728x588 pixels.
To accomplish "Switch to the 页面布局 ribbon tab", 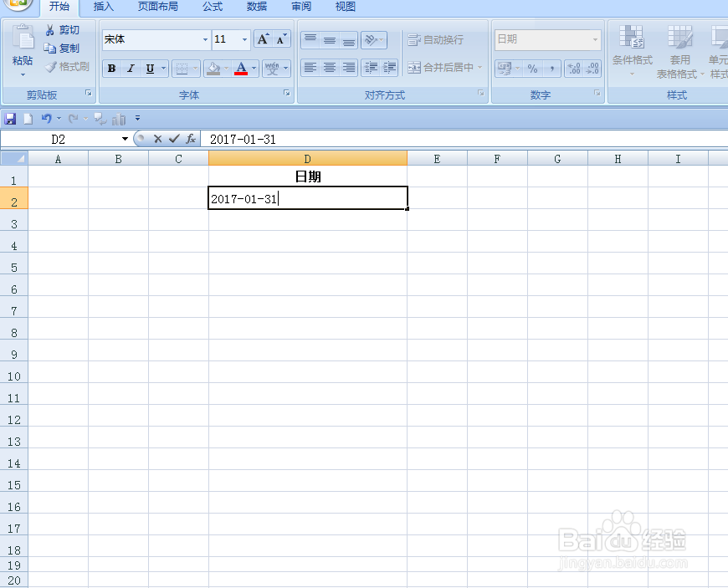I will 158,7.
